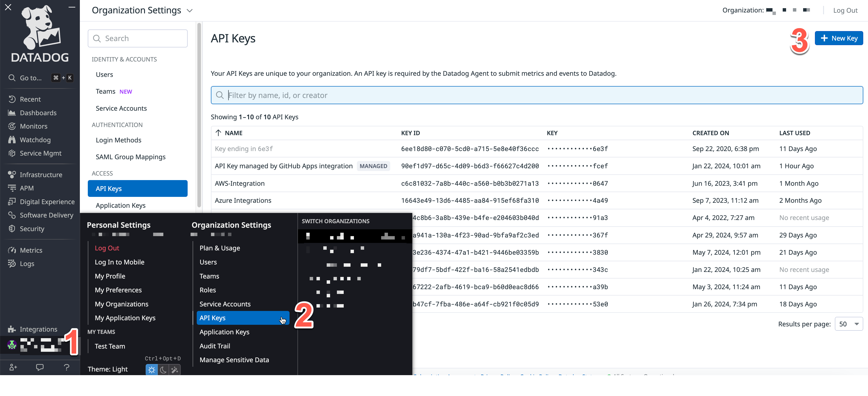Click Application Keys menu item
Screen dimensions: 868x396
pyautogui.click(x=224, y=331)
